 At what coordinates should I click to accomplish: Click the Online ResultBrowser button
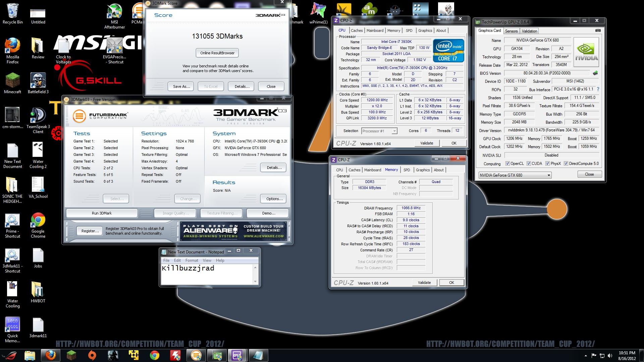coord(217,53)
